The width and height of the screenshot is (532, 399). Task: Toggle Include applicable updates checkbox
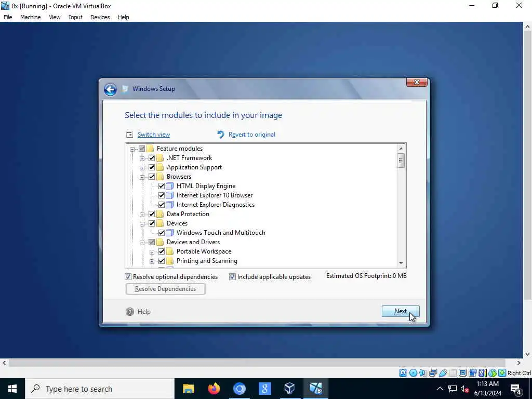coord(232,277)
